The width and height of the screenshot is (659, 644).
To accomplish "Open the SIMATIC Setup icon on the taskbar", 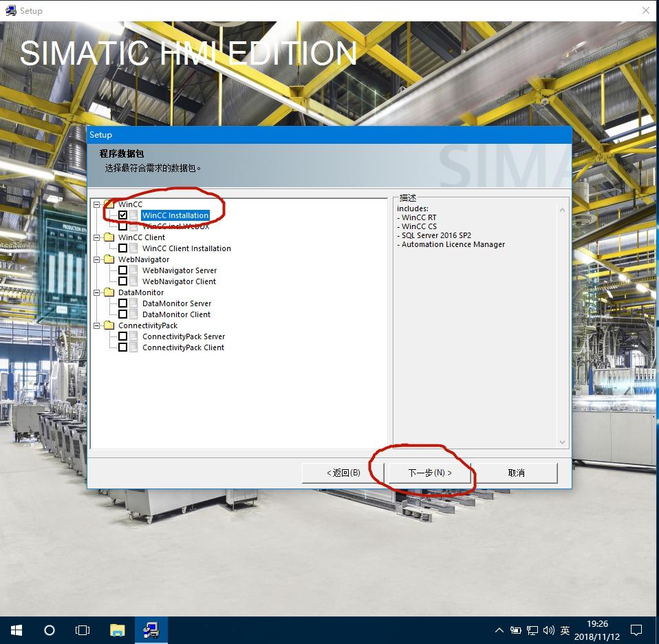I will [151, 630].
